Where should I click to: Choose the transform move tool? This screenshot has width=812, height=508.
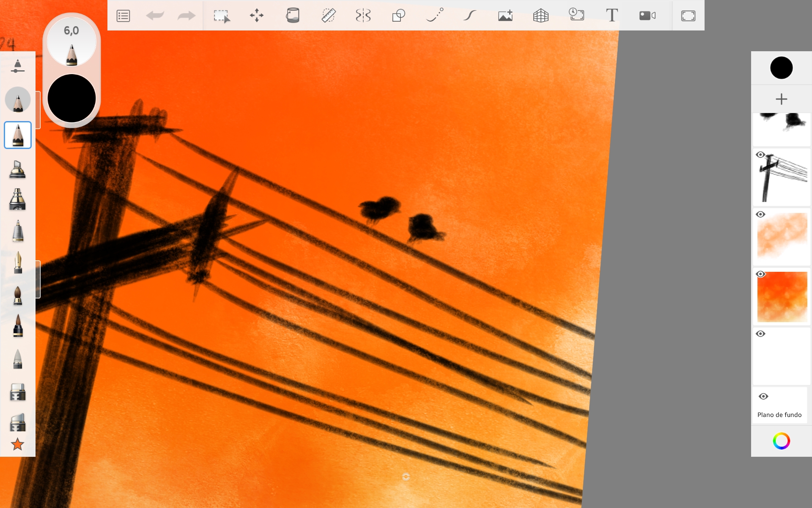tap(257, 16)
